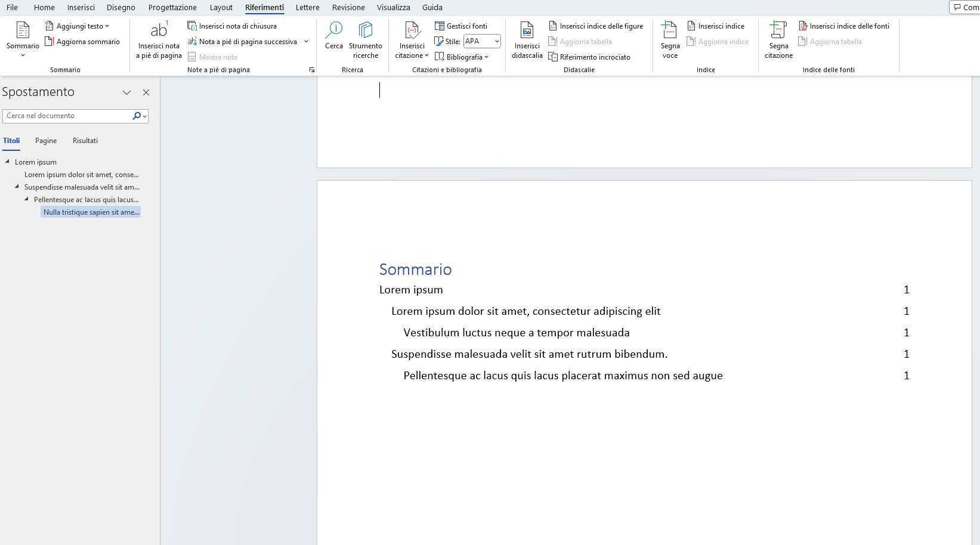Open the Cerca search tool
The height and width of the screenshot is (545, 980).
tap(334, 38)
